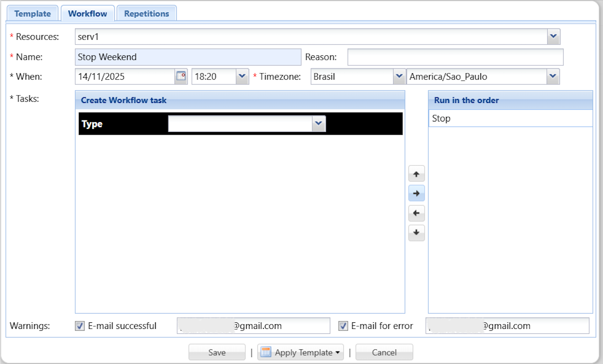603x364 pixels.
Task: Move selected task down in order
Action: click(x=416, y=232)
